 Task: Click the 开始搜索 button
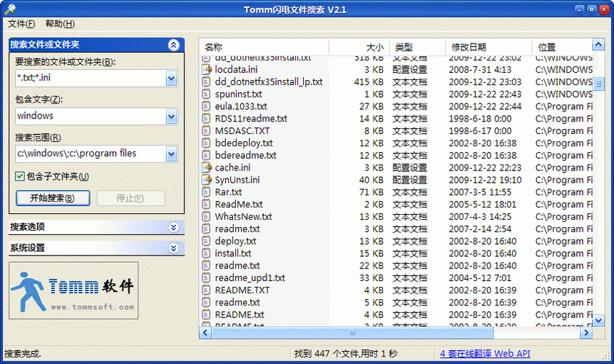point(53,198)
